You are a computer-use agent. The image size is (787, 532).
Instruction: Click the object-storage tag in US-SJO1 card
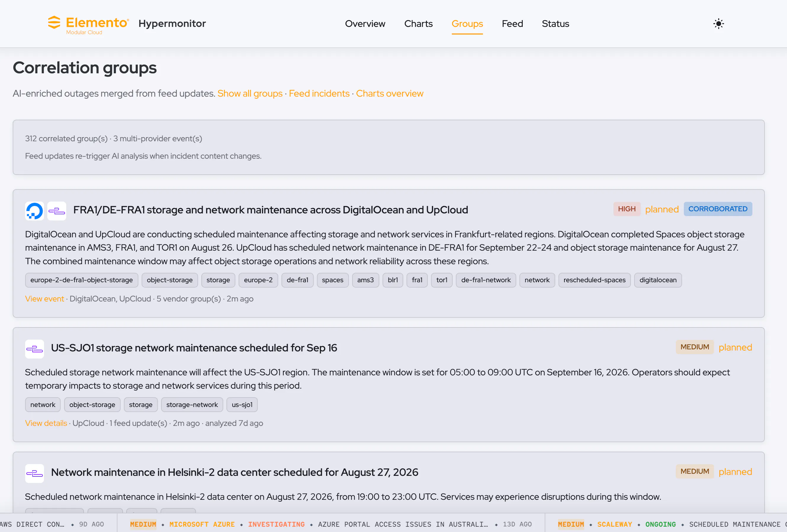[x=92, y=405]
